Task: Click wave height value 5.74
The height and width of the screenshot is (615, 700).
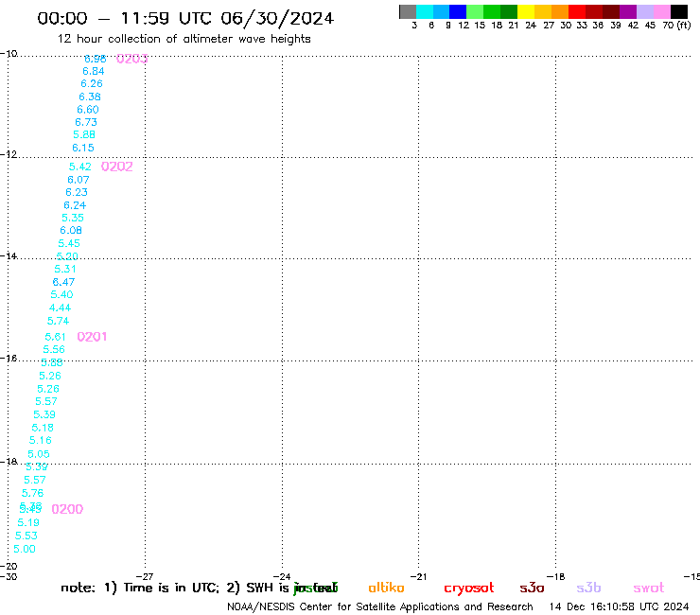Action: tap(58, 321)
